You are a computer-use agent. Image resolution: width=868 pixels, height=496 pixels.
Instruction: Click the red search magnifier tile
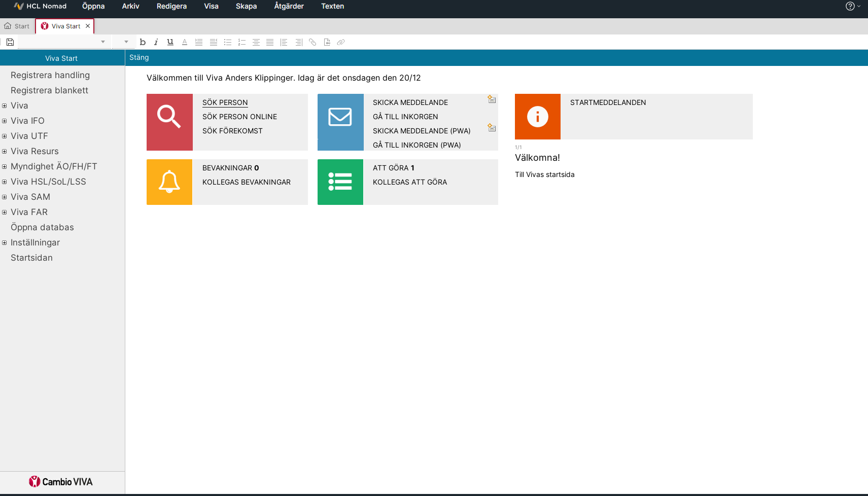point(169,122)
